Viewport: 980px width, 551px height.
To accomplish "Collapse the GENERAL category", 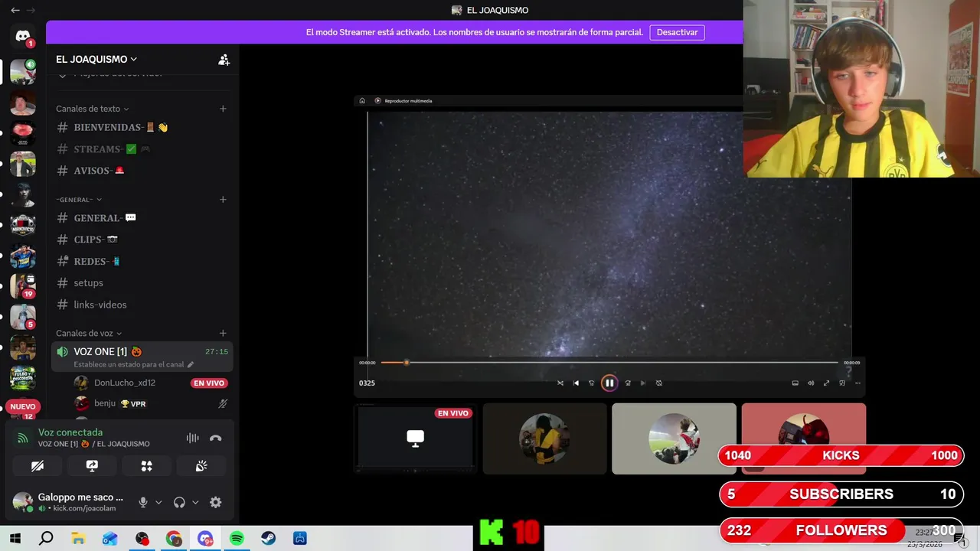I will (78, 200).
